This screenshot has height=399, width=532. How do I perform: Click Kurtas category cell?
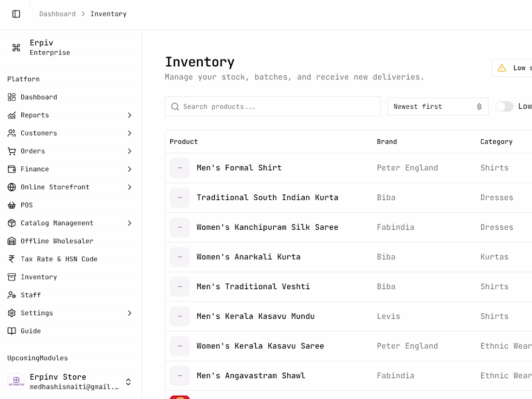[494, 257]
